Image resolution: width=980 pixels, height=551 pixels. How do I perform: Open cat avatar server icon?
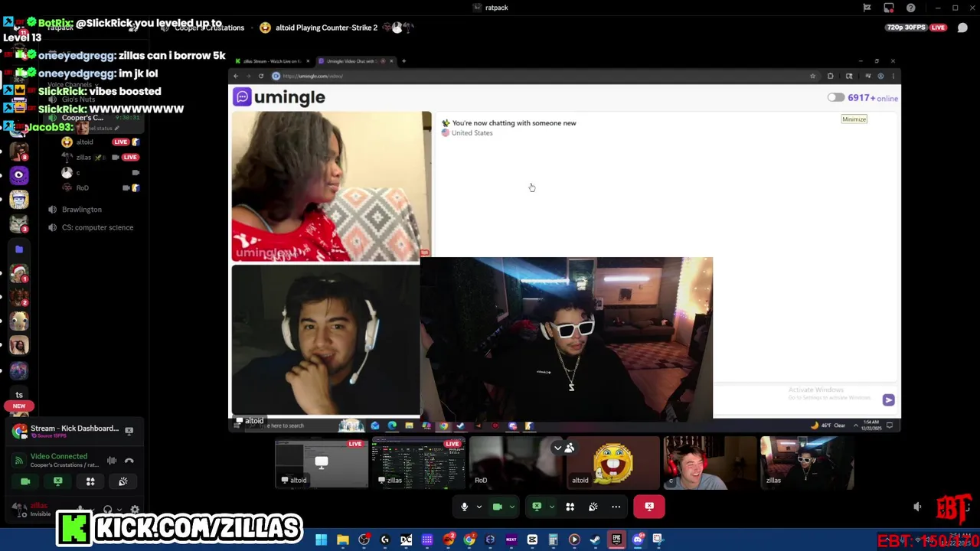point(19,224)
